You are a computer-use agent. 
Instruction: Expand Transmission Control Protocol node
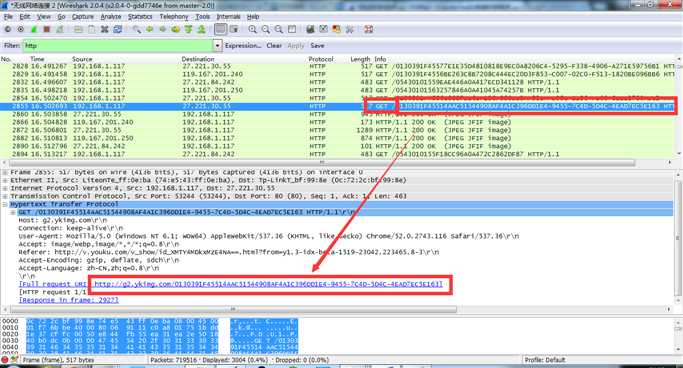click(x=5, y=196)
